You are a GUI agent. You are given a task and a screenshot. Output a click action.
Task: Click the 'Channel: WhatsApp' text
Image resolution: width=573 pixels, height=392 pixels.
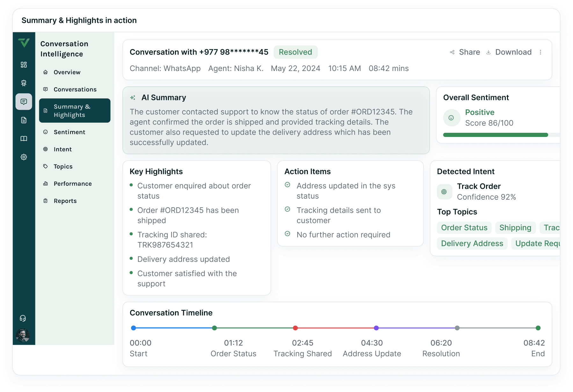click(x=165, y=68)
